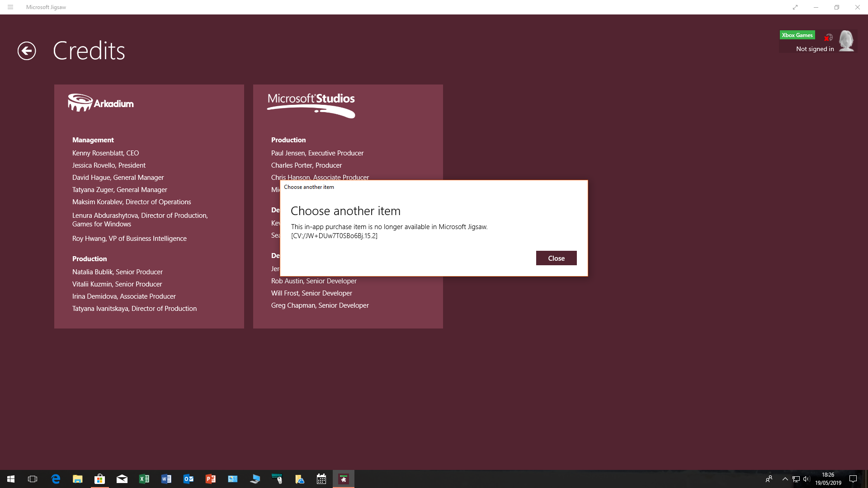The height and width of the screenshot is (488, 868).
Task: Open Task View on the taskbar
Action: click(33, 479)
